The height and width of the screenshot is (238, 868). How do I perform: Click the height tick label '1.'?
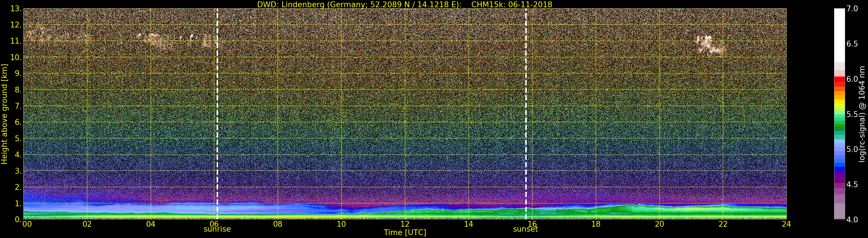[18, 203]
